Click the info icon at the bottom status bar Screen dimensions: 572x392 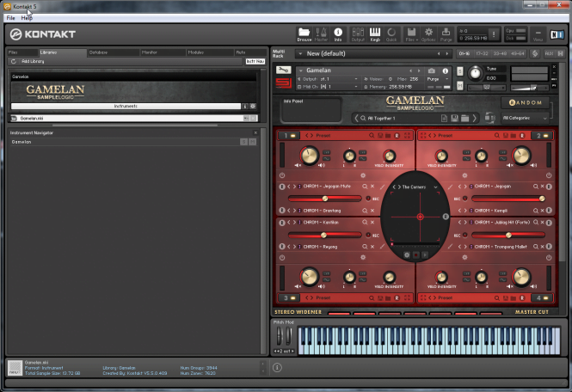[277, 368]
